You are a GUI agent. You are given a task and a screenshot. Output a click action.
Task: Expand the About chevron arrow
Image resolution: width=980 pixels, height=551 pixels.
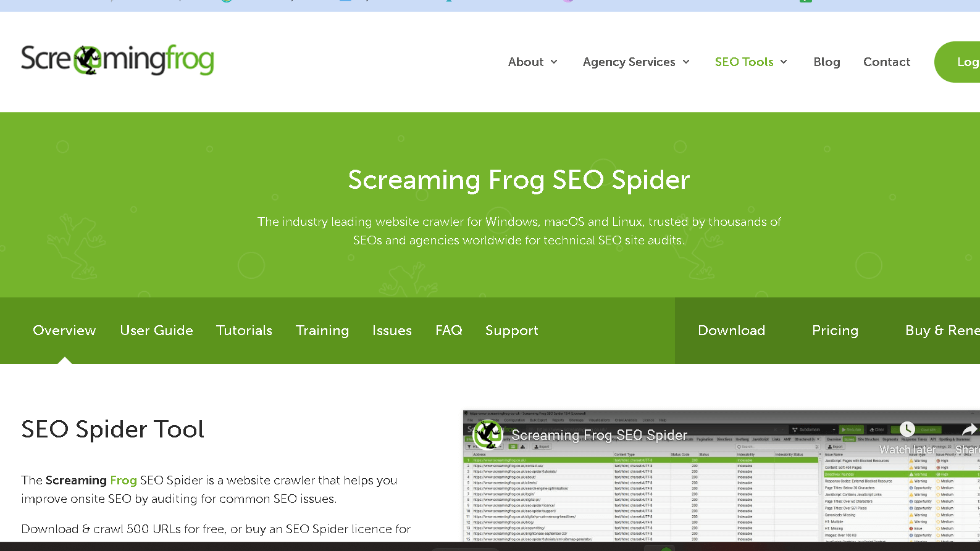click(554, 62)
